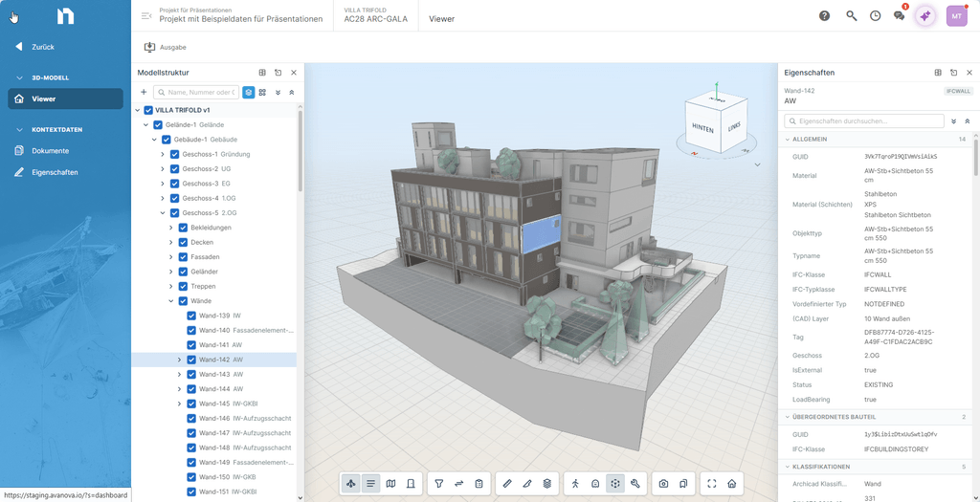Switch to grouped grid view in Modellstruktur

coord(262,93)
